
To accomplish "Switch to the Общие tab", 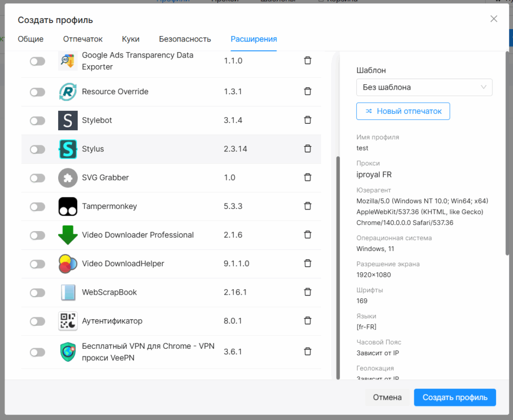I will tap(31, 39).
